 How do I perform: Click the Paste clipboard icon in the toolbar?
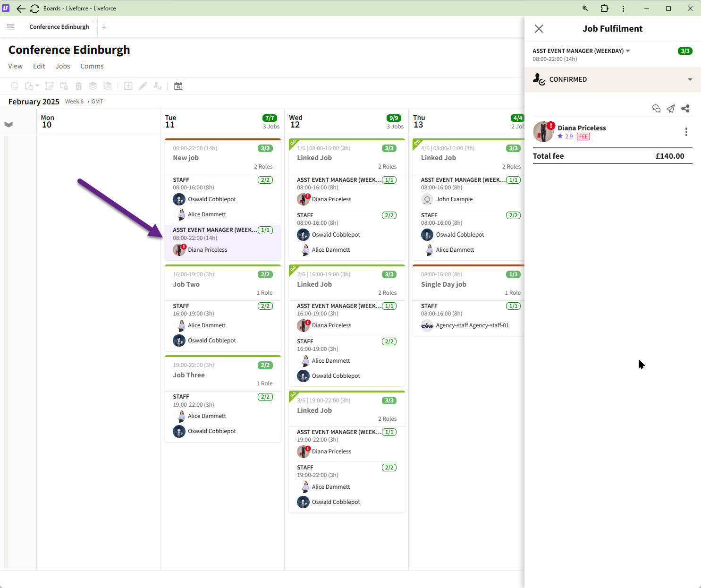point(29,86)
